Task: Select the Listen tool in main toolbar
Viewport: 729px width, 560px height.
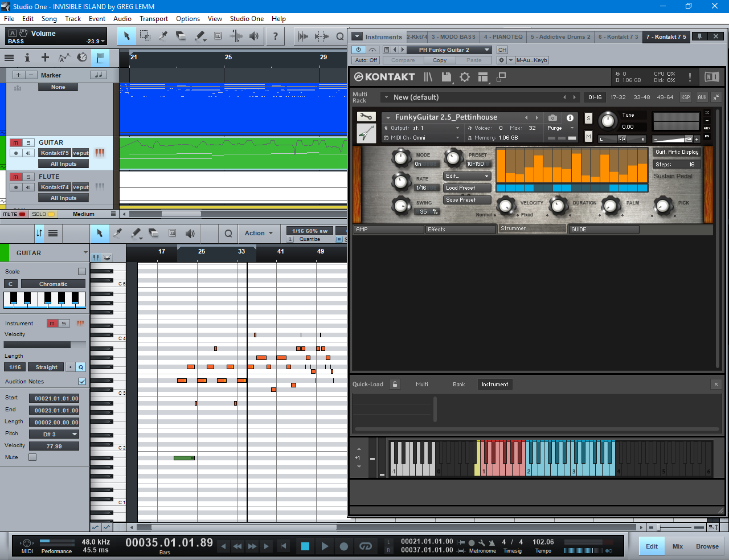Action: point(254,36)
